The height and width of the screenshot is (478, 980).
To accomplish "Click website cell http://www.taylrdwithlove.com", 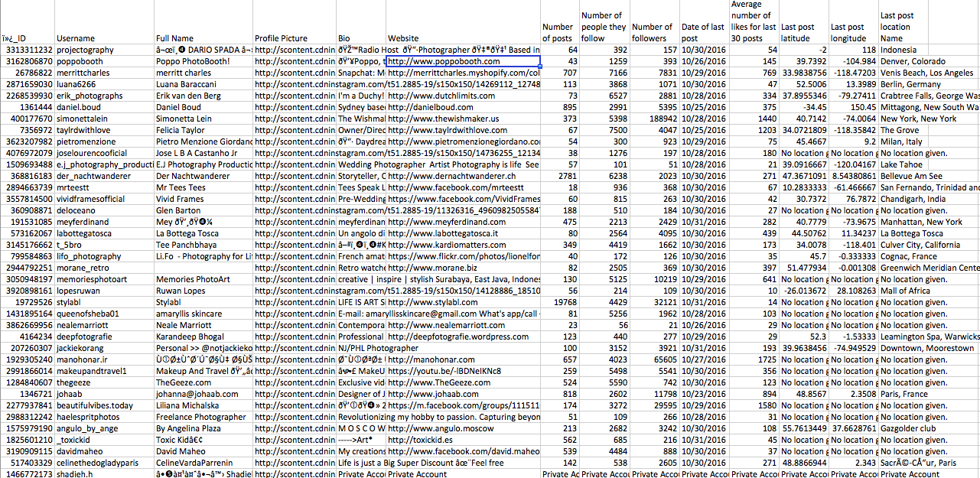I will tap(463, 130).
